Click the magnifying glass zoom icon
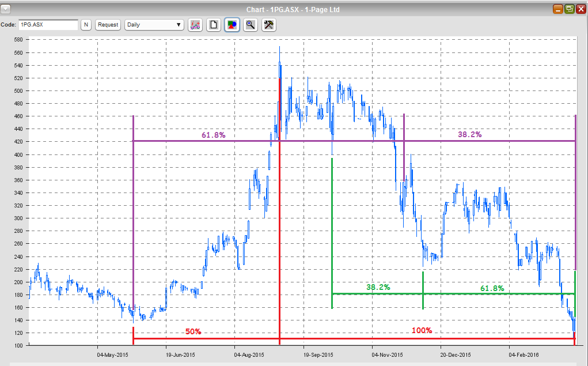This screenshot has height=366, width=588. tap(250, 25)
